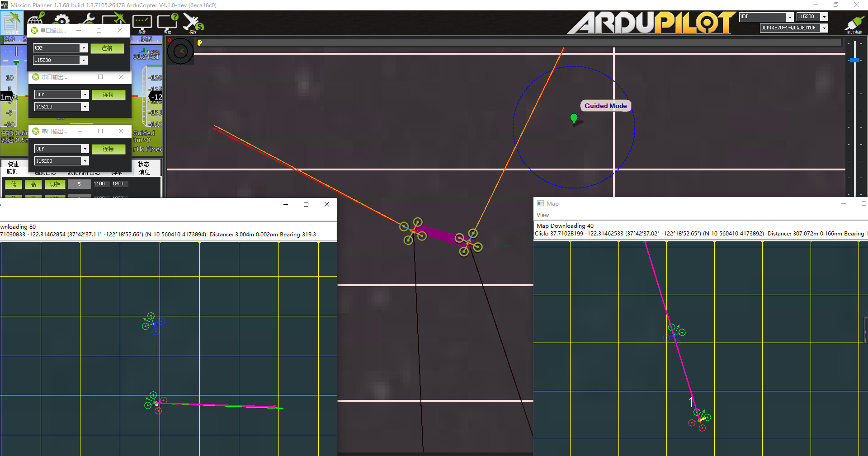Click the Mission Planner title bar icon

click(x=5, y=5)
